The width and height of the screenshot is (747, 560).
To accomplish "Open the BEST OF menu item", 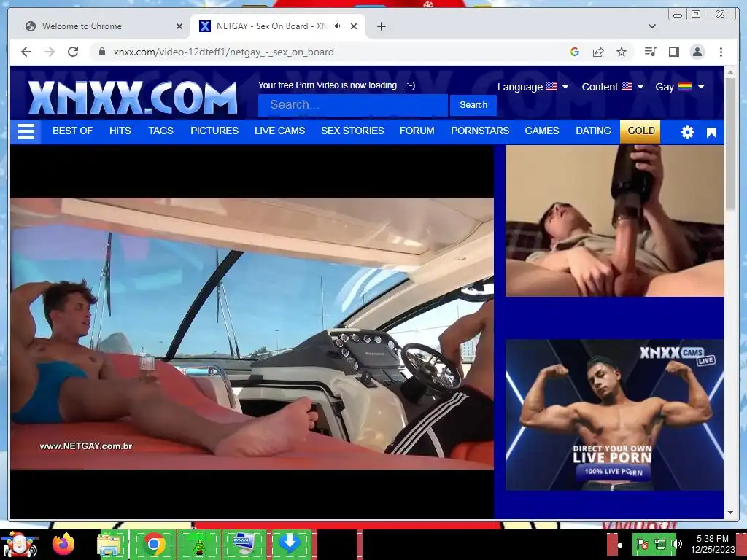I will 72,131.
